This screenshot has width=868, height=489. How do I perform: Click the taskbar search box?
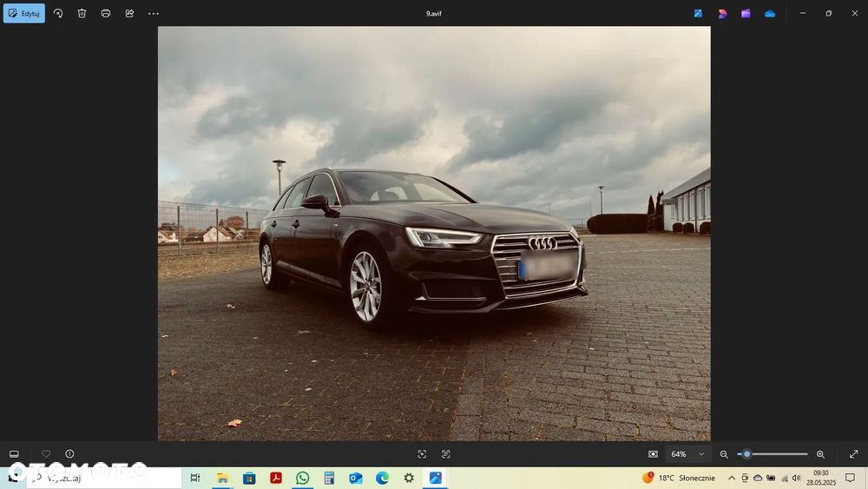[x=104, y=478]
